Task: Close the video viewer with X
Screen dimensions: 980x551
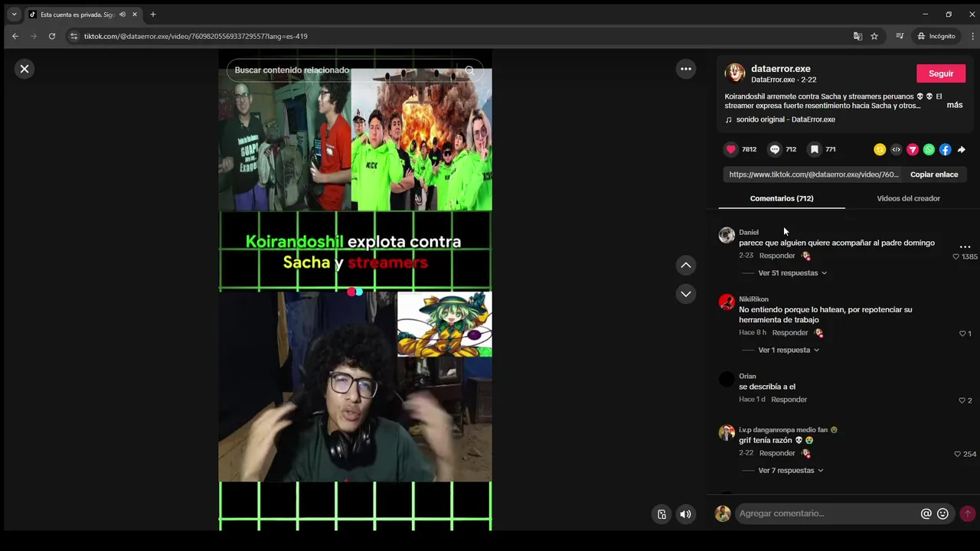Action: (24, 69)
